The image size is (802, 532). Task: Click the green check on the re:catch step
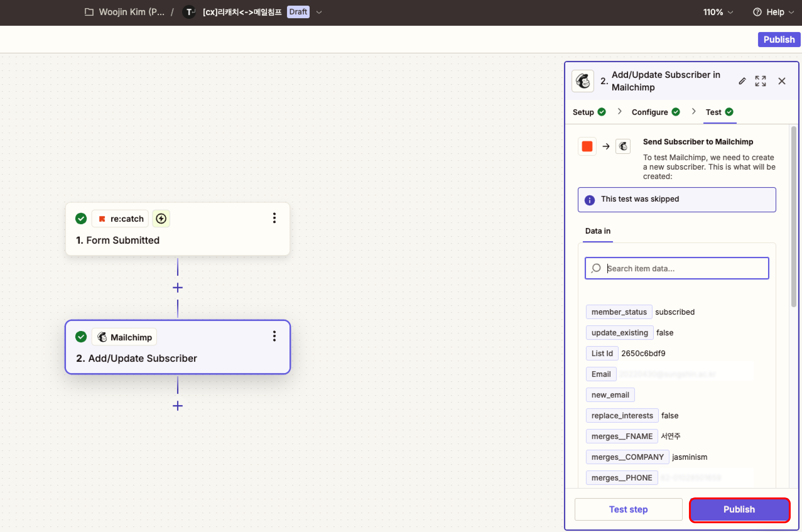(81, 219)
